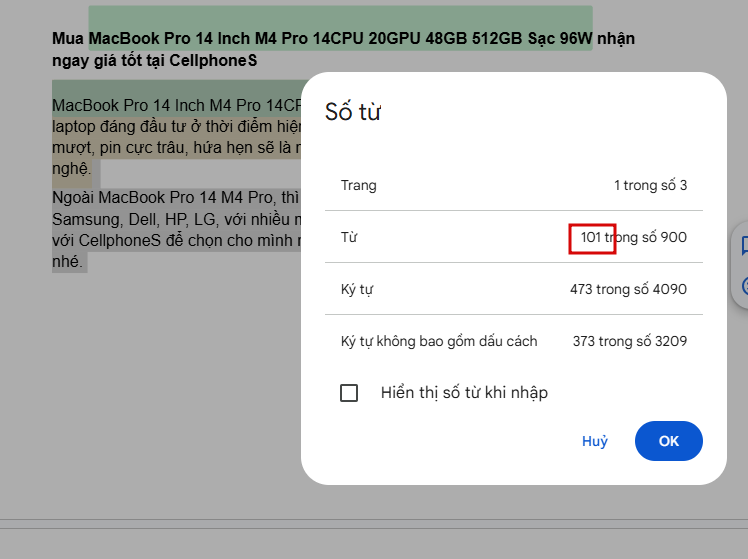Click the Huỷ cancel link
Screen dimensions: 748x559
point(594,441)
